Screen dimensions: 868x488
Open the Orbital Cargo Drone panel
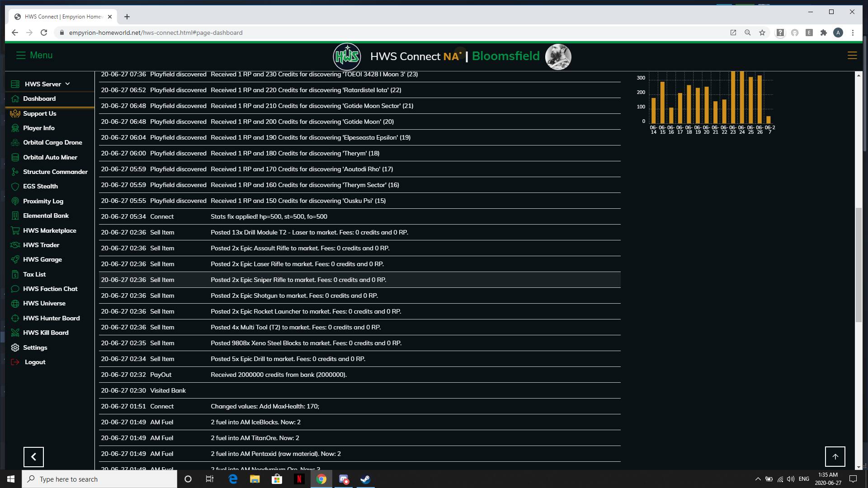(x=52, y=142)
